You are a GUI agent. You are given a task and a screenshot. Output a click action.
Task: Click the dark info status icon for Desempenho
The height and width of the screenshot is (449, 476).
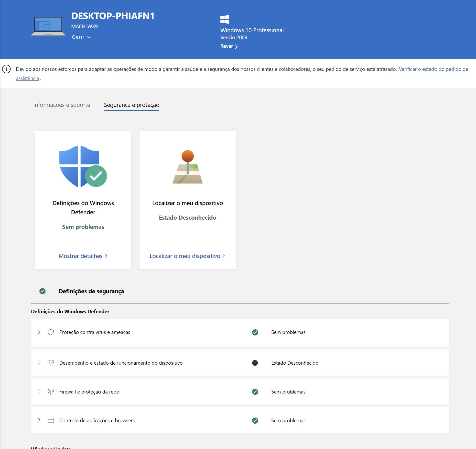[x=255, y=363]
